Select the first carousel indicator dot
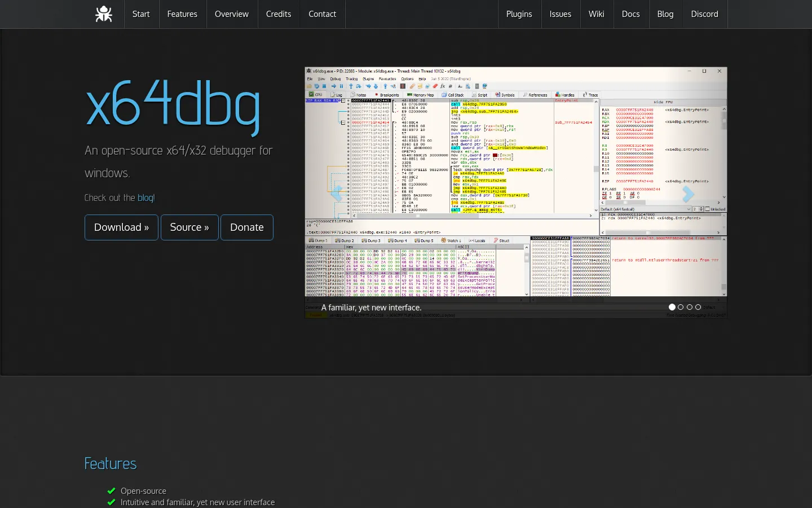 coord(672,307)
